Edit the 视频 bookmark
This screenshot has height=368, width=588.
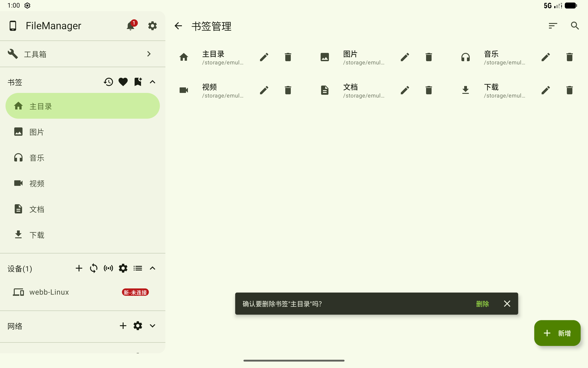264,90
